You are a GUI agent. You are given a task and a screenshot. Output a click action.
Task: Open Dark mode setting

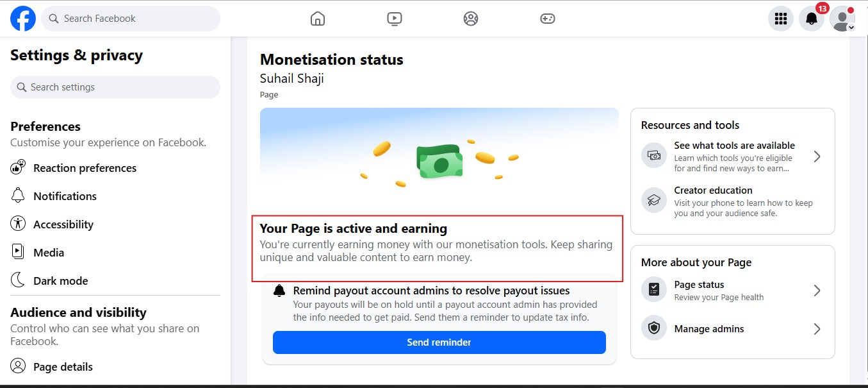point(60,281)
